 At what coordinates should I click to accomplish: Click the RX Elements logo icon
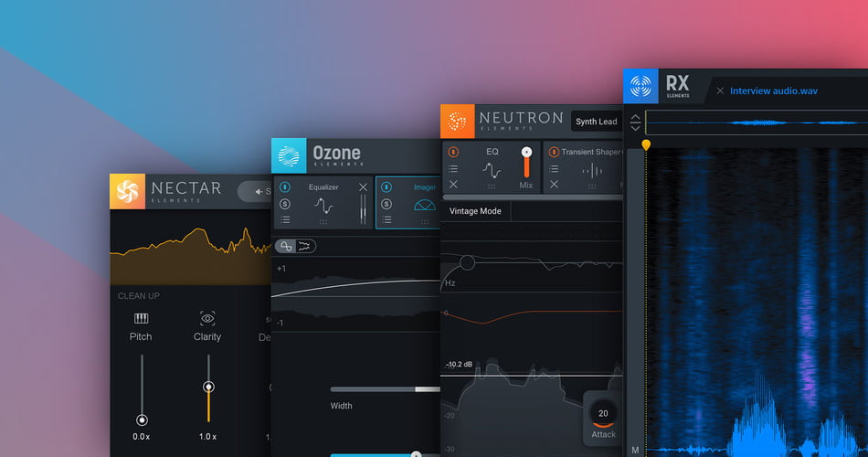click(x=640, y=88)
